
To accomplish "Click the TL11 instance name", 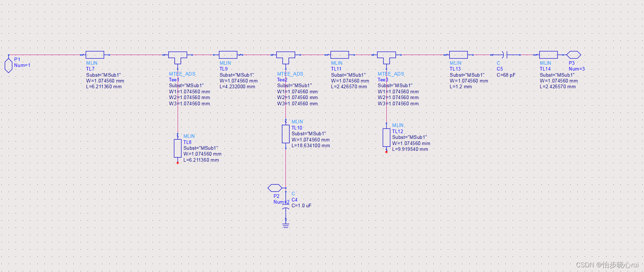I will 336,69.
